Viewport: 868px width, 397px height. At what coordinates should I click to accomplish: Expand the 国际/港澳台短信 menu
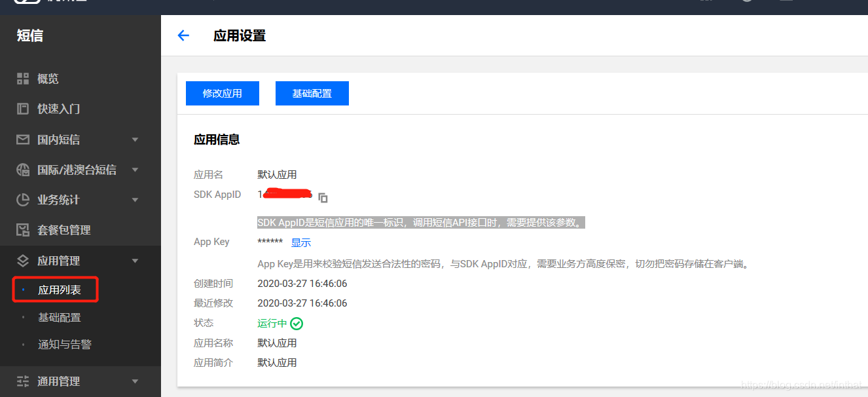135,170
